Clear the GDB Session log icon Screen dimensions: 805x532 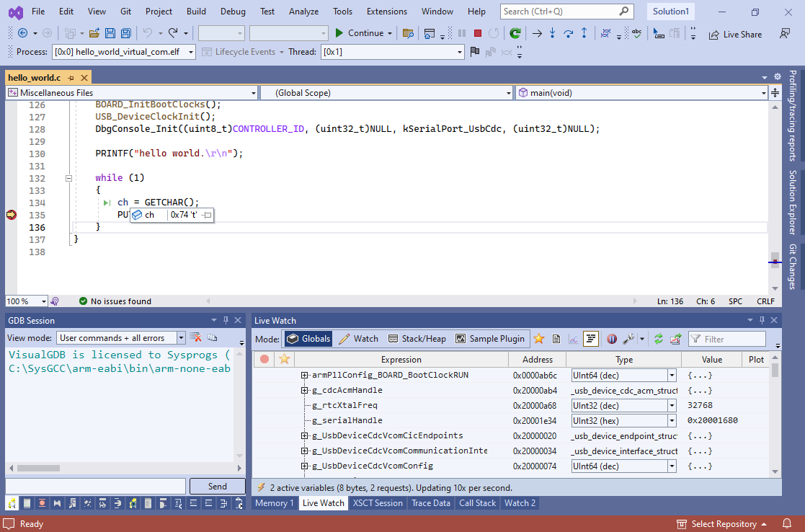coord(195,337)
